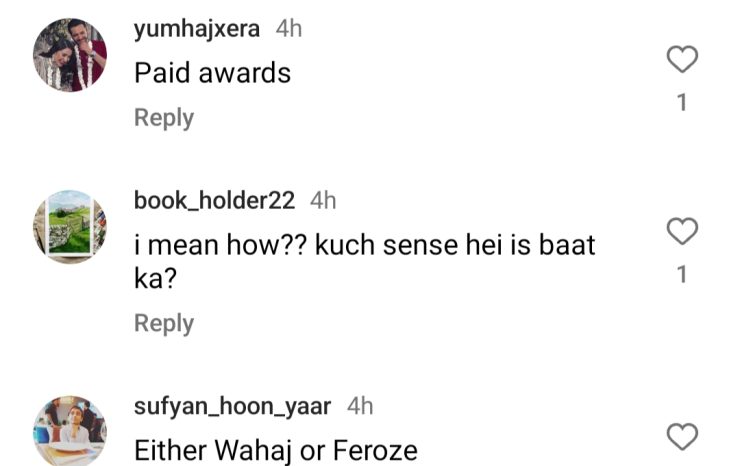Open yumhajxera's profile picture
The height and width of the screenshot is (466, 740).
click(70, 55)
